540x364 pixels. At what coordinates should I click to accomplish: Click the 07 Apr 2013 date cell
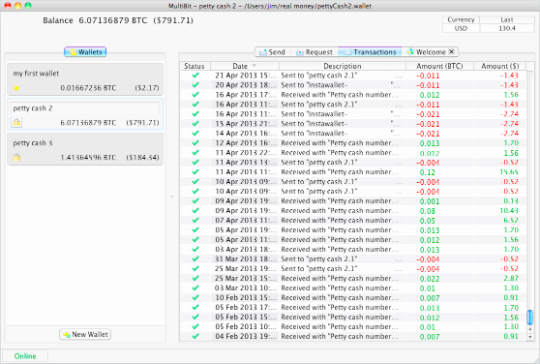tap(246, 220)
